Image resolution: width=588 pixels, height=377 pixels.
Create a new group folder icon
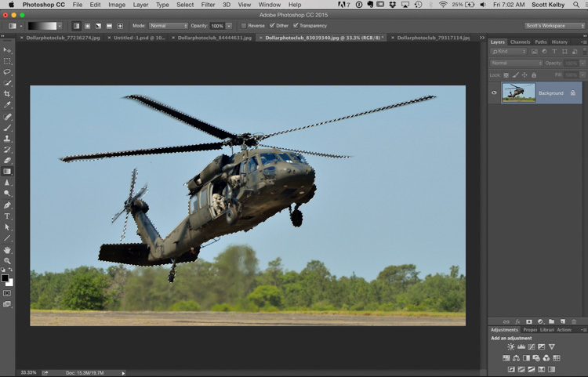pos(551,321)
